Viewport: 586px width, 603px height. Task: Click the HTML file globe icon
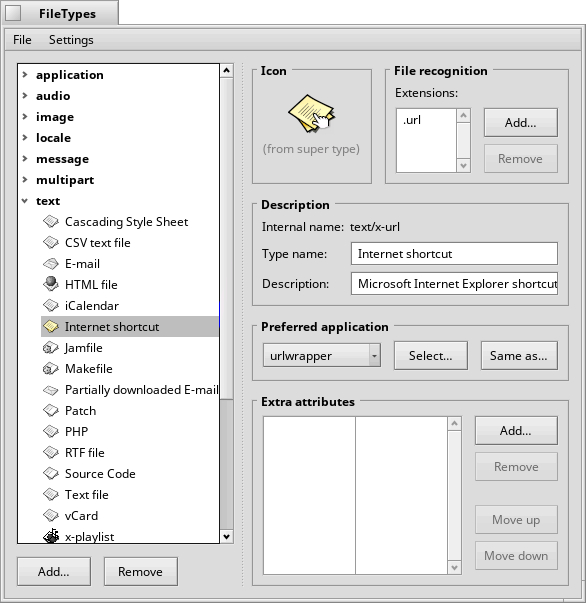tap(50, 284)
